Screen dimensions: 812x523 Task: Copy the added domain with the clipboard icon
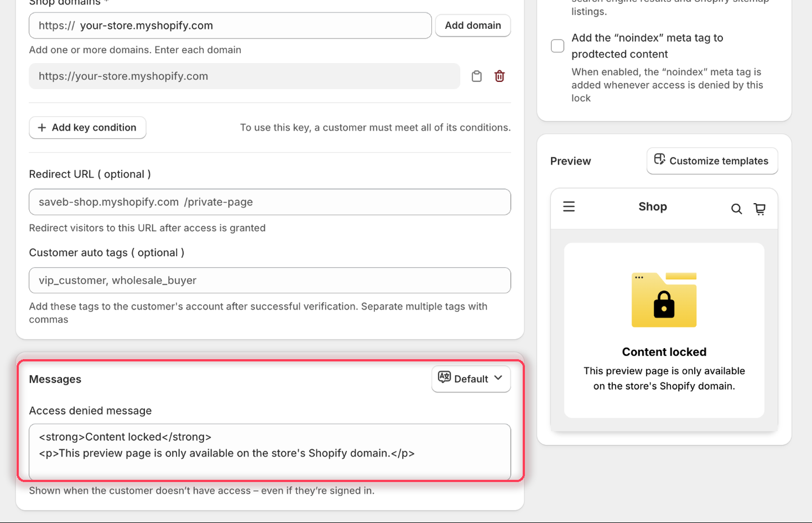click(476, 76)
